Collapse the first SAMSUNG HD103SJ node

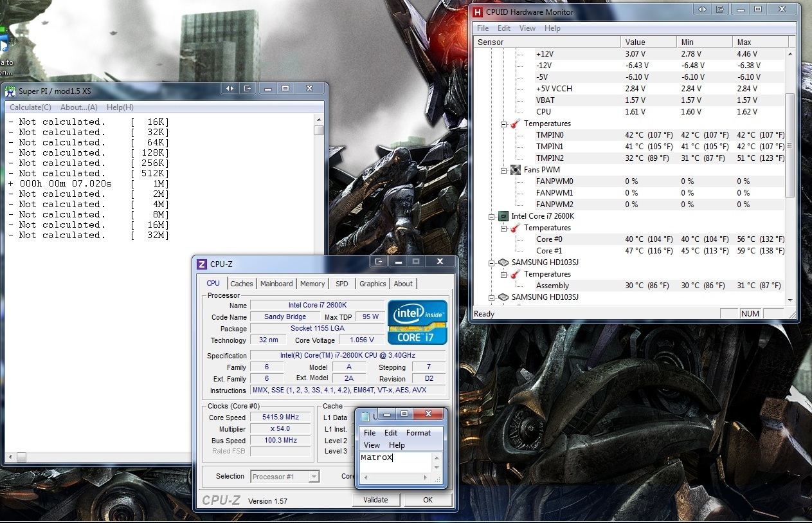click(x=492, y=262)
